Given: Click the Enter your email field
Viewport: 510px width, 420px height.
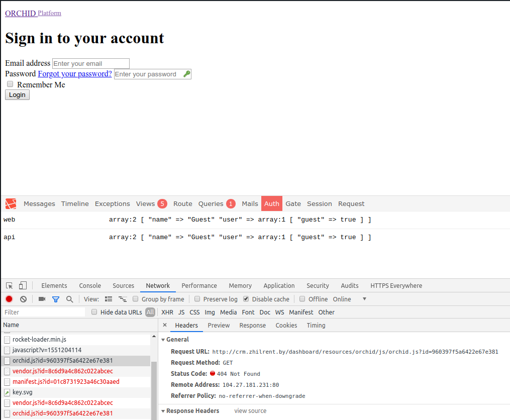Looking at the screenshot, I should 90,63.
